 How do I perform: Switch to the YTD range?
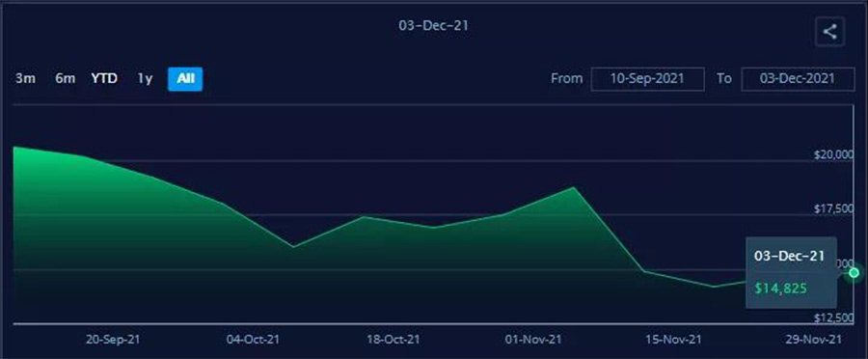104,79
